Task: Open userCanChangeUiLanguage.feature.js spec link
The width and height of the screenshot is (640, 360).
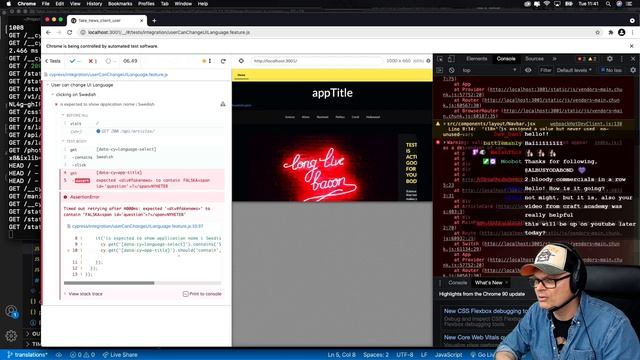Action: tap(109, 75)
